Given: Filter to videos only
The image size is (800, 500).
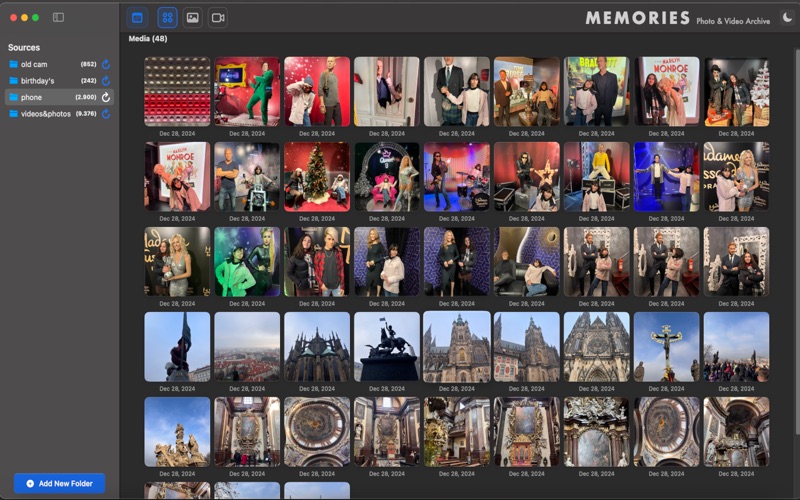Looking at the screenshot, I should pyautogui.click(x=218, y=18).
